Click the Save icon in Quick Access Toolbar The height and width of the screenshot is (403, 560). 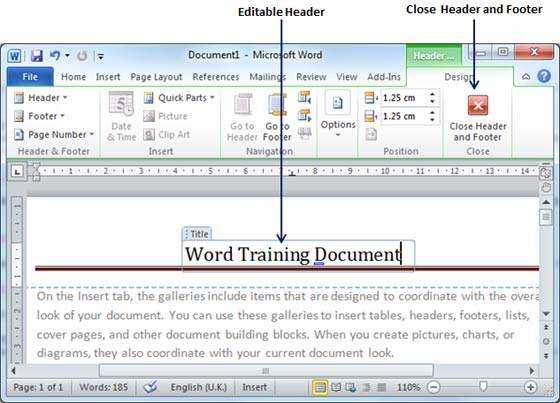tap(37, 56)
